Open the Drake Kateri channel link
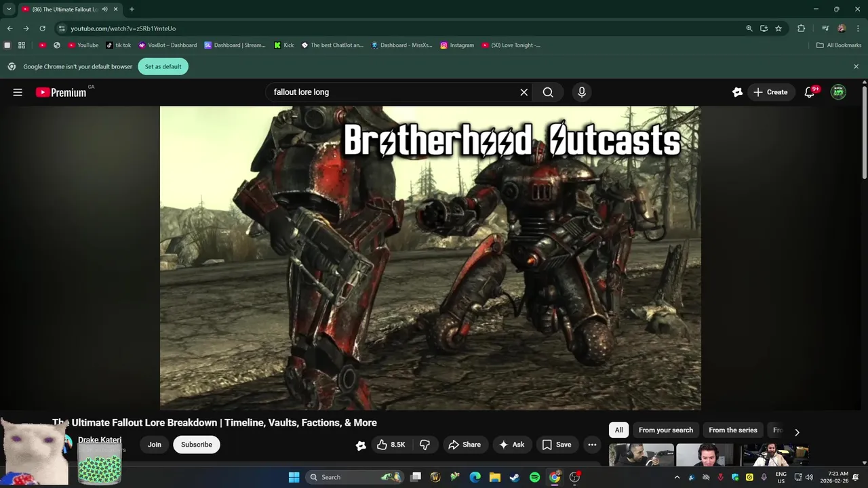The image size is (868, 488). [x=100, y=440]
